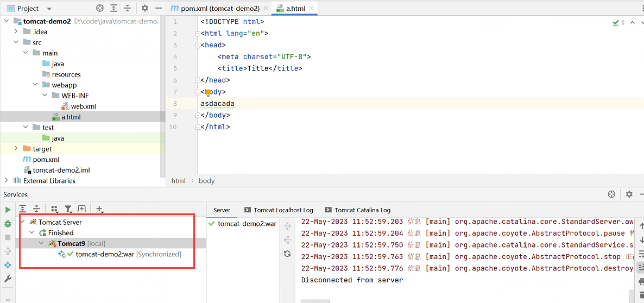Open the Tomcat Localhost Log tab

(279, 210)
